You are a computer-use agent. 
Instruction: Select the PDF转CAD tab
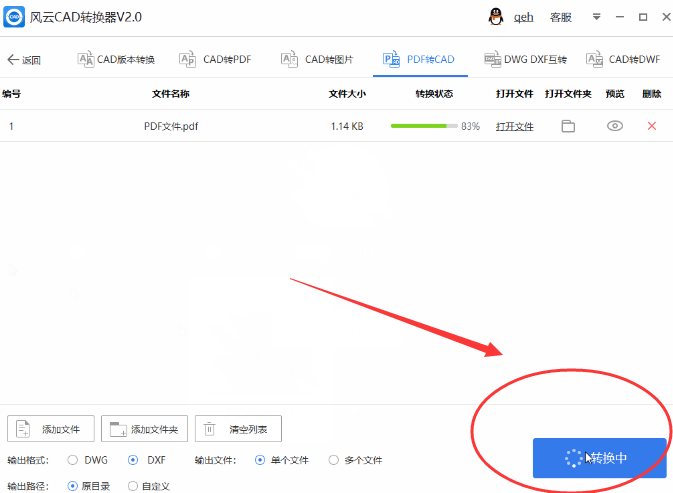click(418, 59)
